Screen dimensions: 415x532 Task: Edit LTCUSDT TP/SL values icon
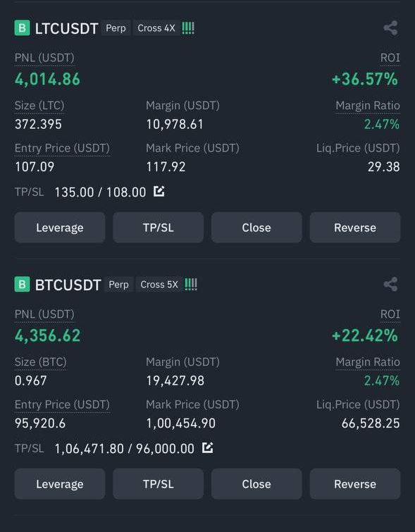[x=159, y=192]
